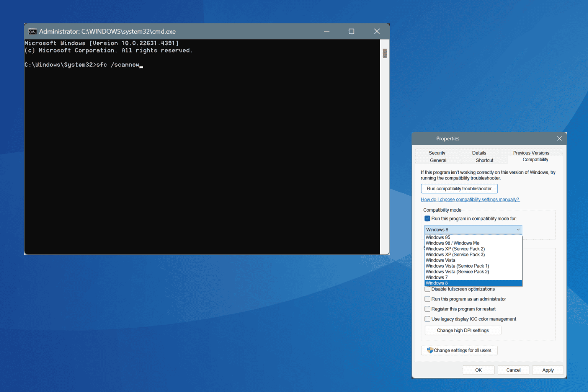Click the shield icon on Change settings button
This screenshot has height=392, width=588.
pyautogui.click(x=430, y=350)
